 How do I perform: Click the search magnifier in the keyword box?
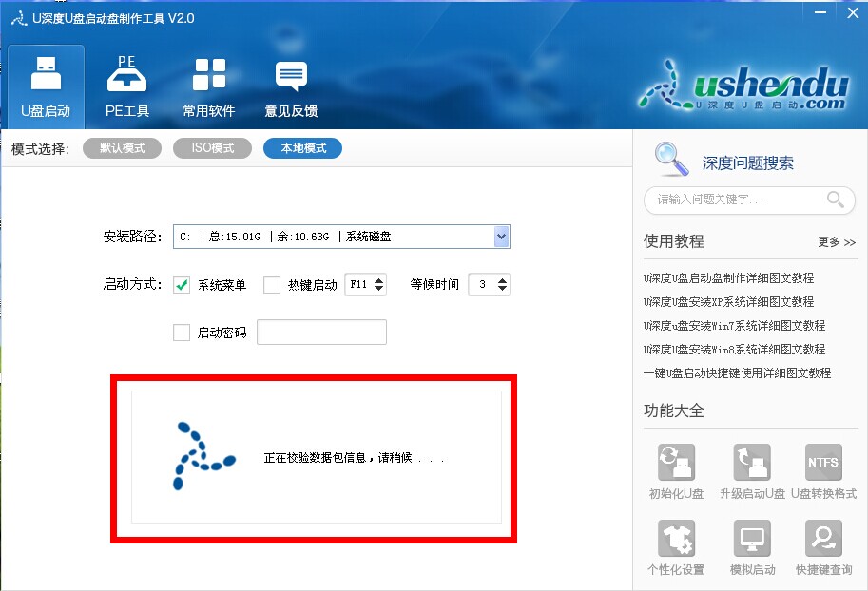pyautogui.click(x=836, y=200)
